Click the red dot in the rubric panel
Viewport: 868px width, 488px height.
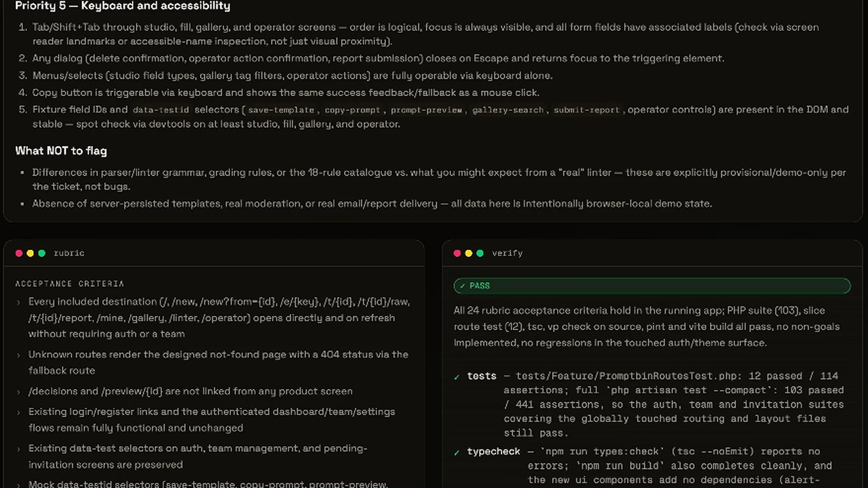point(19,253)
